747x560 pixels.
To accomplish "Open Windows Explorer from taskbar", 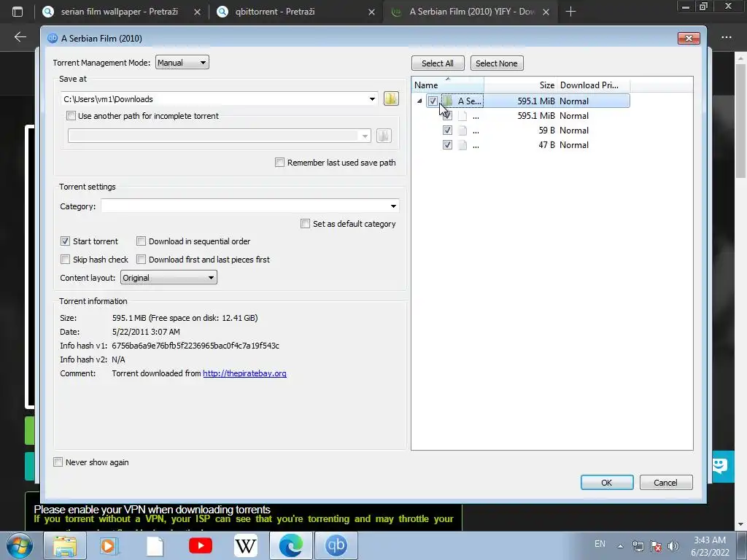I will point(65,545).
